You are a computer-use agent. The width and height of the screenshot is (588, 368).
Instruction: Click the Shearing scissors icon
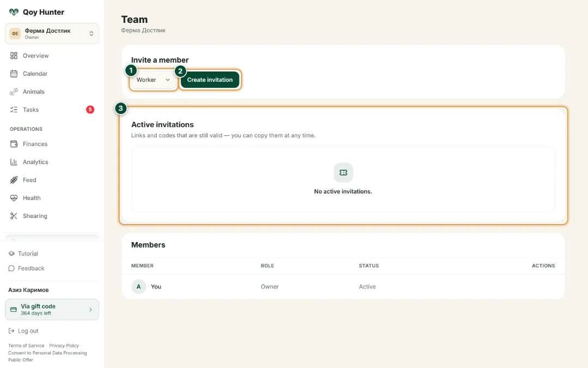pos(14,216)
